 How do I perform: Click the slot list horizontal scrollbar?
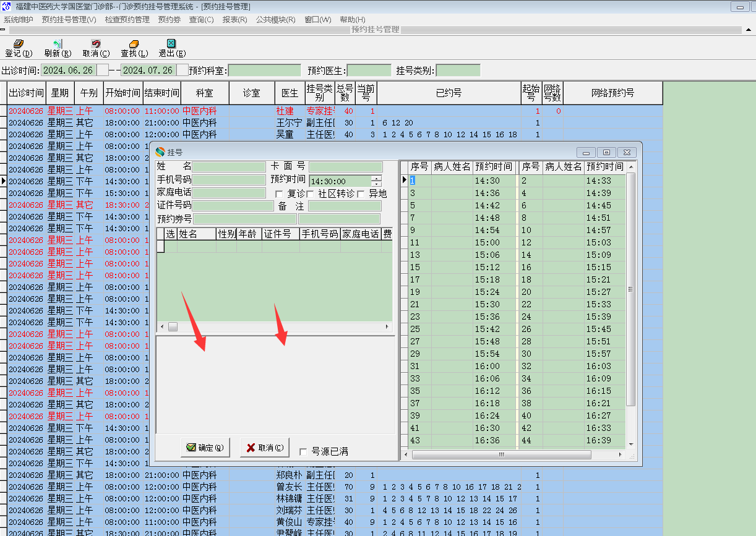tap(500, 454)
